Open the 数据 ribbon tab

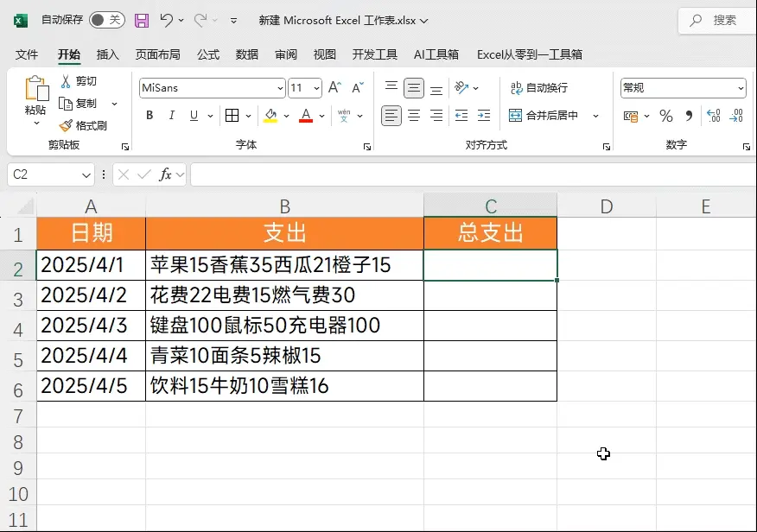pyautogui.click(x=247, y=54)
